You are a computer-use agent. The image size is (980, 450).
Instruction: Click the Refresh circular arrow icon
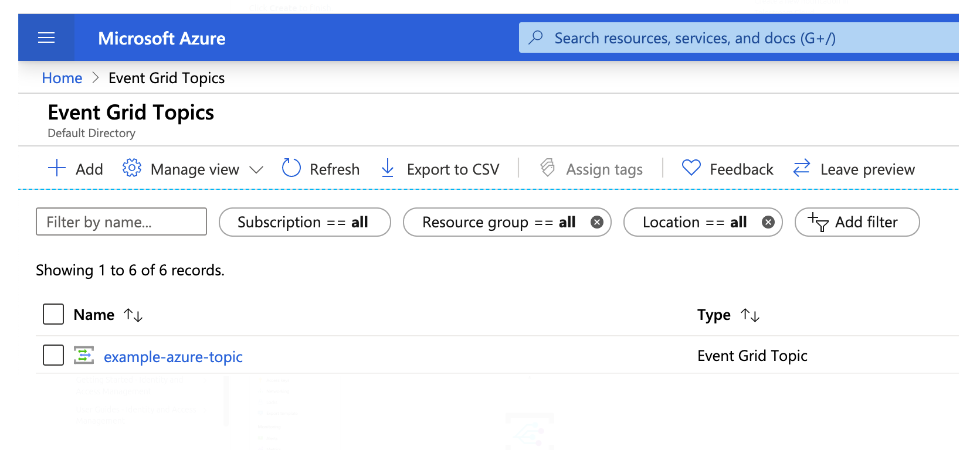tap(291, 168)
